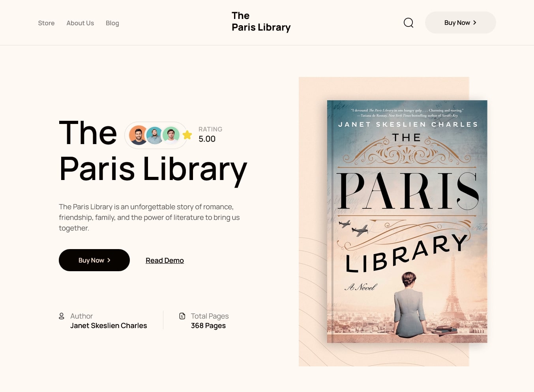Open the Blog menu item

112,23
